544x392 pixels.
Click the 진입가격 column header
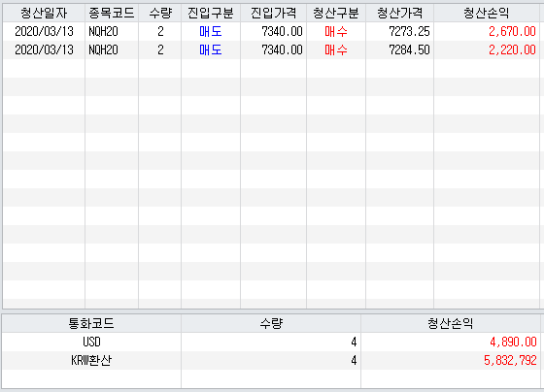(x=273, y=14)
